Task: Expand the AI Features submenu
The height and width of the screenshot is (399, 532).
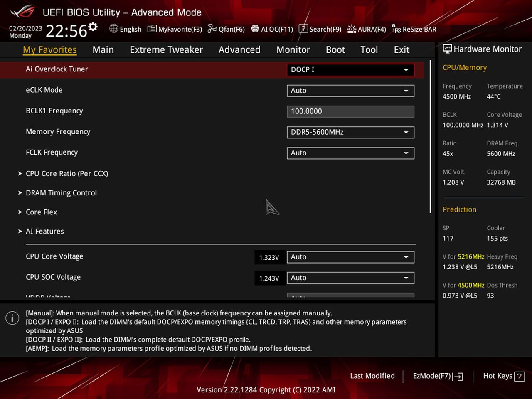Action: pyautogui.click(x=45, y=231)
